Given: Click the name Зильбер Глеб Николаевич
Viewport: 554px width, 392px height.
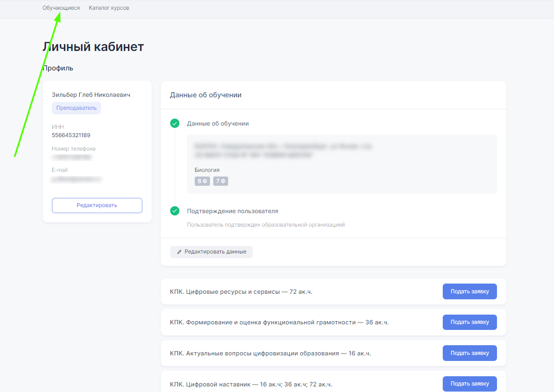Looking at the screenshot, I should (91, 95).
